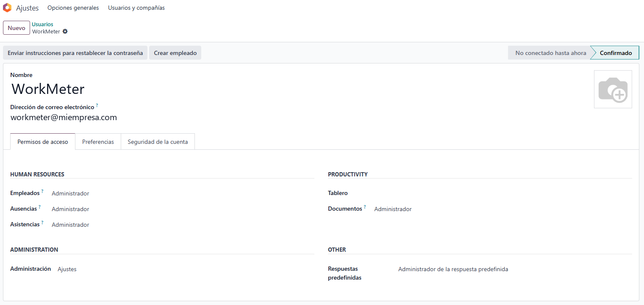Switch to the Preferencias tab
This screenshot has height=305, width=644.
[x=98, y=142]
